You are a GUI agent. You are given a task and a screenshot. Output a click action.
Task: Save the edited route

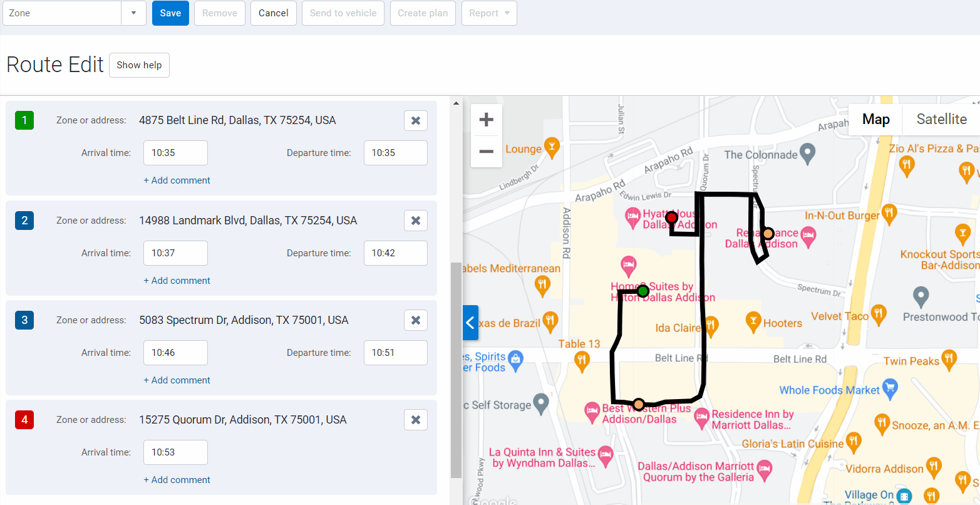tap(170, 13)
